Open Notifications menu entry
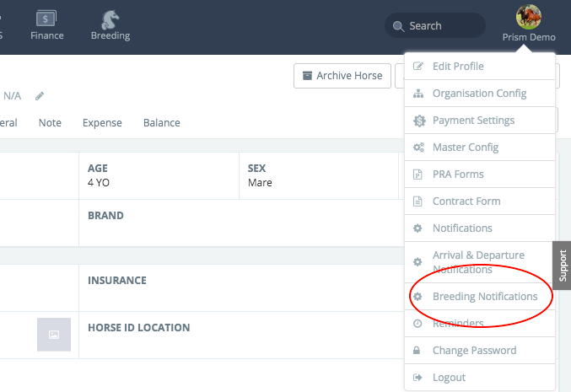Viewport: 571px width, 392px height. (x=480, y=228)
